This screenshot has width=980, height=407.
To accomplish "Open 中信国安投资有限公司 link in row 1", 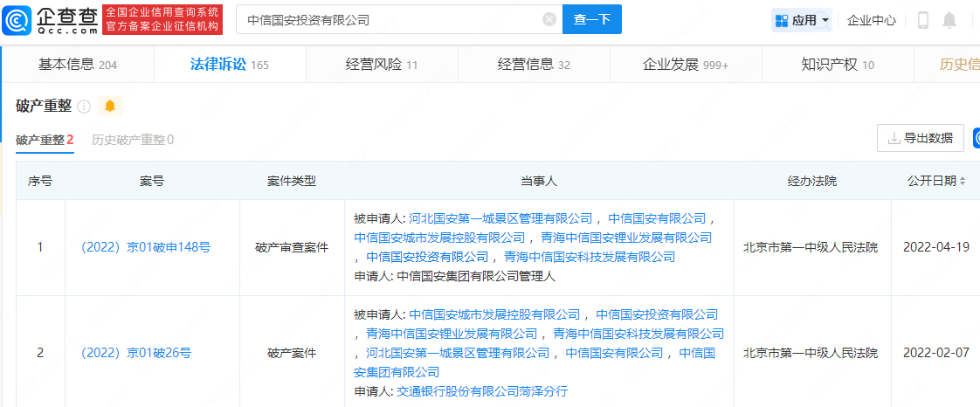I will point(427,257).
